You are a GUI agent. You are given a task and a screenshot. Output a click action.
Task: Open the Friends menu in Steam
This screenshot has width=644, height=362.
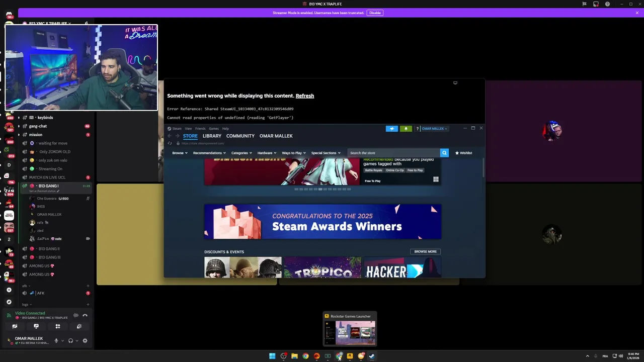[200, 129]
